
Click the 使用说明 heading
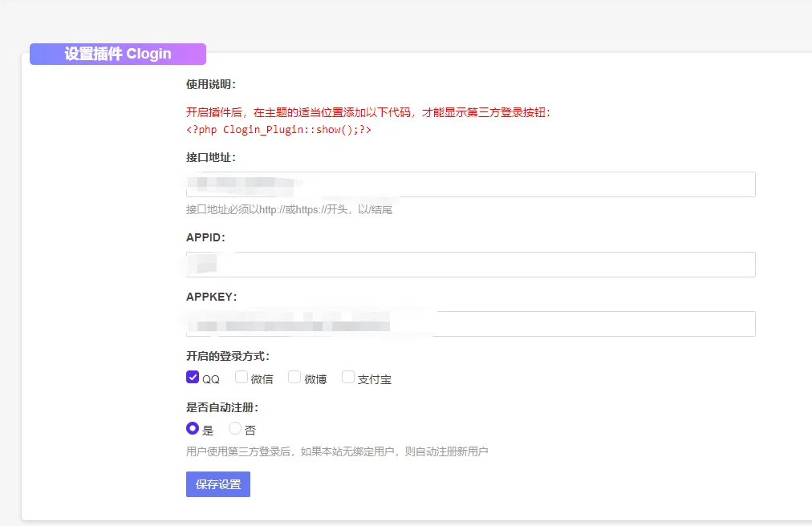pos(211,85)
